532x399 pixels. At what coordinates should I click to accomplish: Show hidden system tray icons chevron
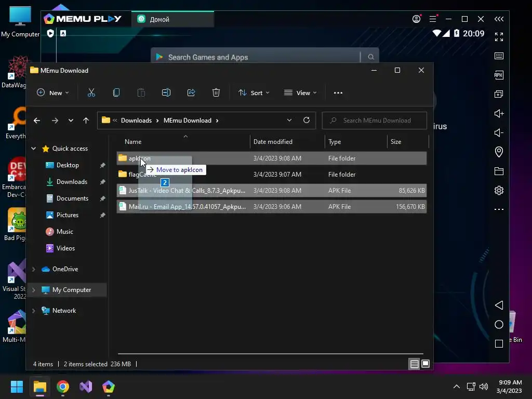click(457, 387)
